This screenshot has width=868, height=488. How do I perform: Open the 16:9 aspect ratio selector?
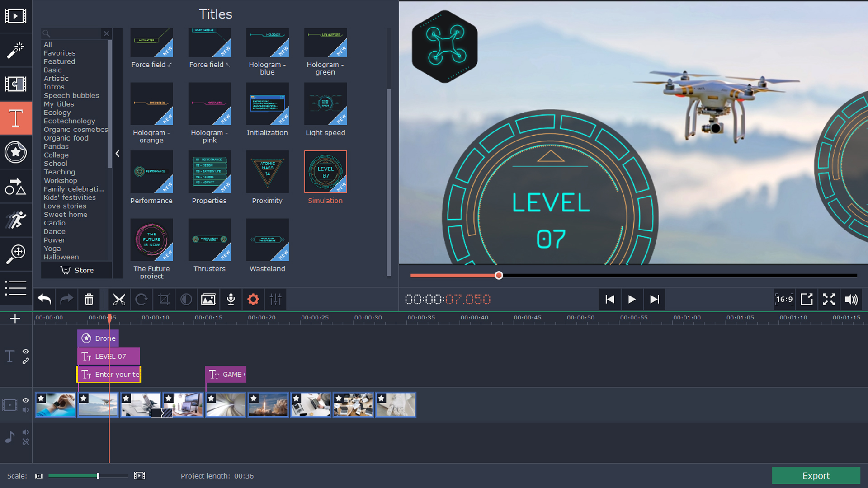pyautogui.click(x=784, y=299)
